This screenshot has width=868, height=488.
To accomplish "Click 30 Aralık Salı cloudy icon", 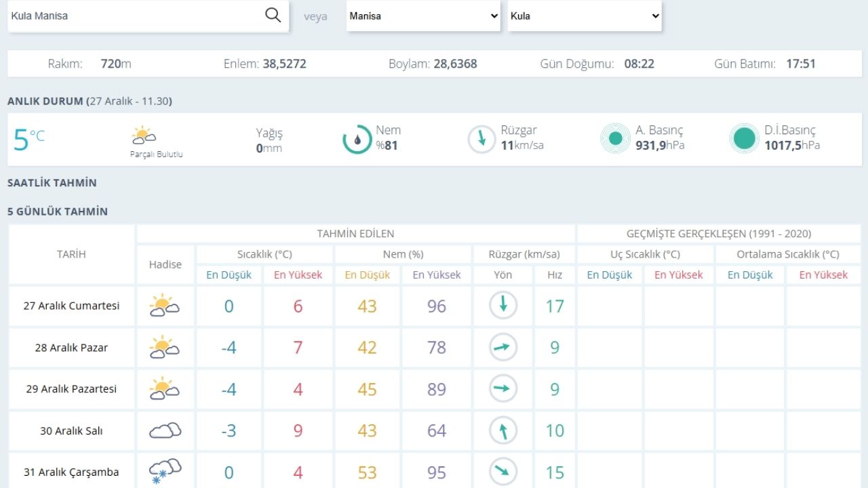I will pos(165,431).
